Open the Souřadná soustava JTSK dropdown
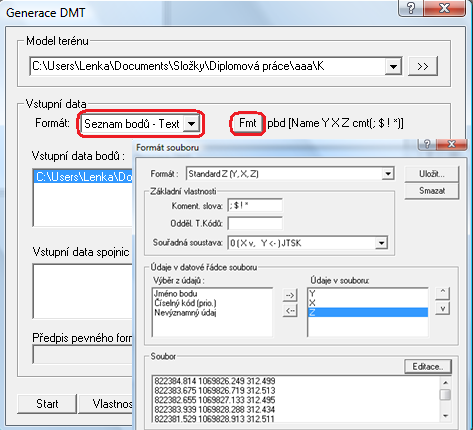This screenshot has height=430, width=473. [381, 243]
